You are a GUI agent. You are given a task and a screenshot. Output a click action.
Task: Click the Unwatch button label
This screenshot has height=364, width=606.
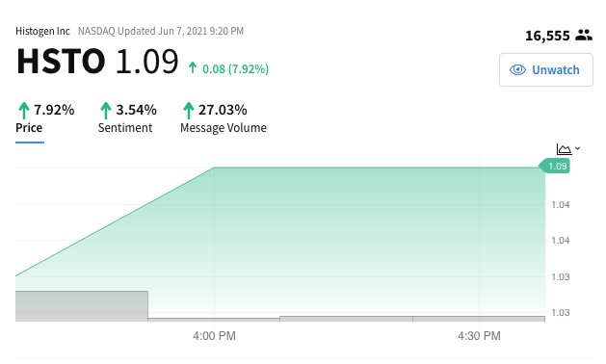(x=556, y=70)
